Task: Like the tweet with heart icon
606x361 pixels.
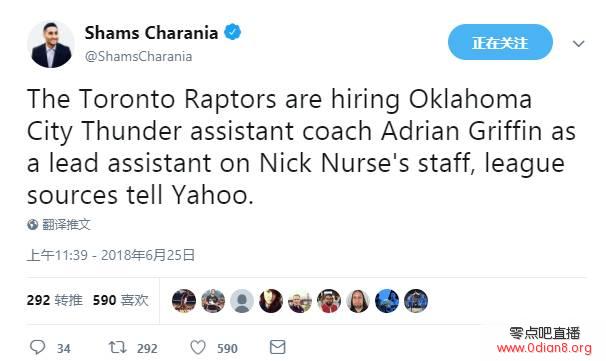Action: pyautogui.click(x=198, y=347)
